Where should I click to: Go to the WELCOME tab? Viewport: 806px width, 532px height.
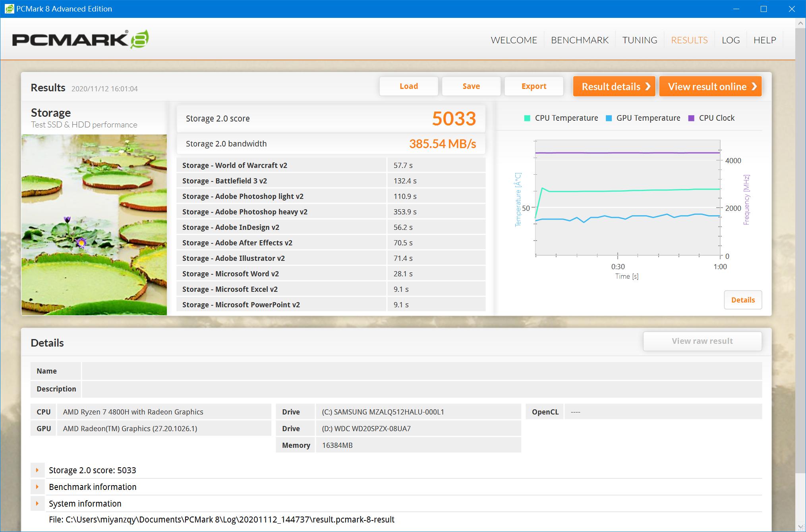pyautogui.click(x=514, y=40)
